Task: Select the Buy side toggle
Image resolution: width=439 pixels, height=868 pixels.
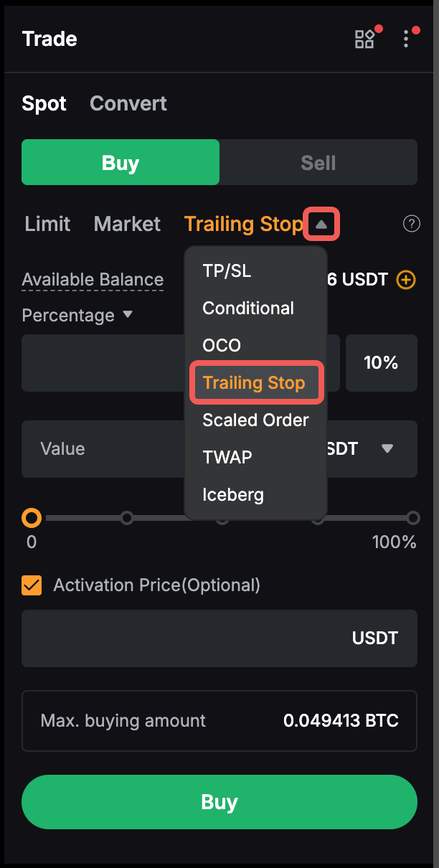Action: click(x=121, y=163)
